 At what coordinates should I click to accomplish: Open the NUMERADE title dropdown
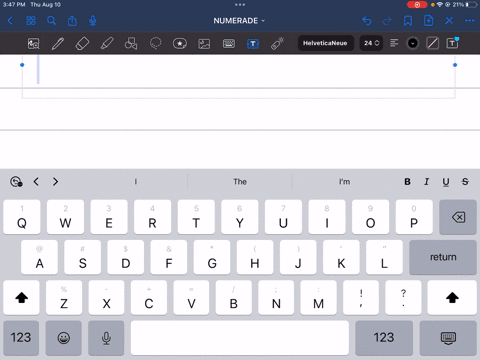click(x=239, y=21)
